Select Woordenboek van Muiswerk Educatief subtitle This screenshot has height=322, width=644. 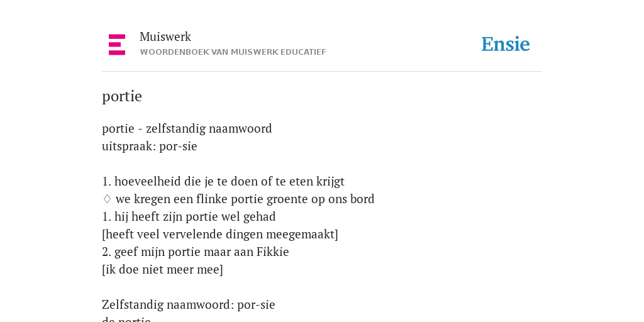point(233,52)
